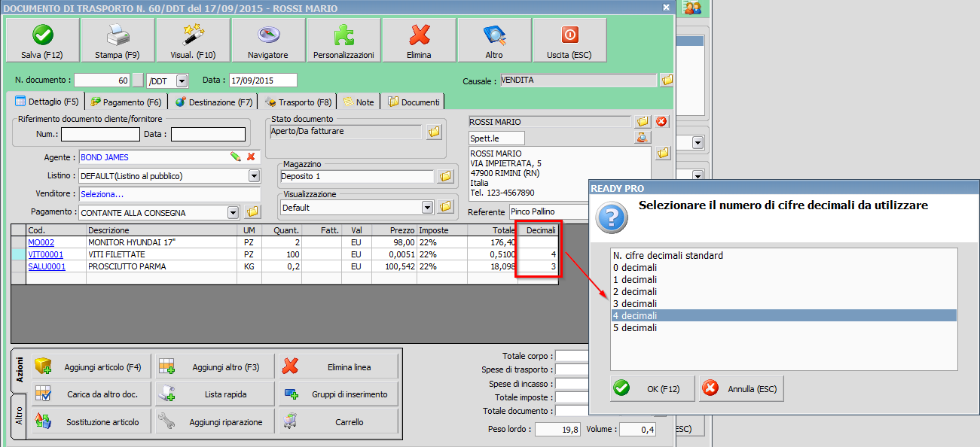The image size is (980, 447).
Task: Switch to Pagamento (F6) tab
Action: pyautogui.click(x=126, y=102)
